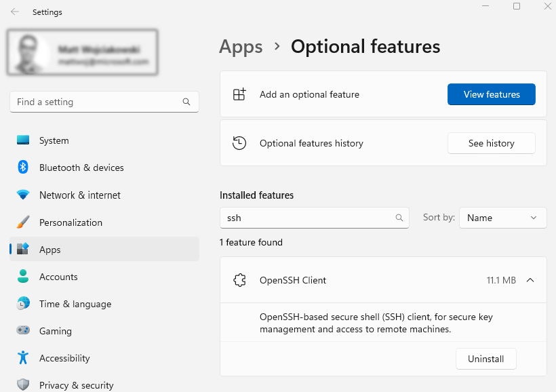Collapse the OpenSSH Client details chevron
The image size is (556, 392).
click(x=530, y=280)
